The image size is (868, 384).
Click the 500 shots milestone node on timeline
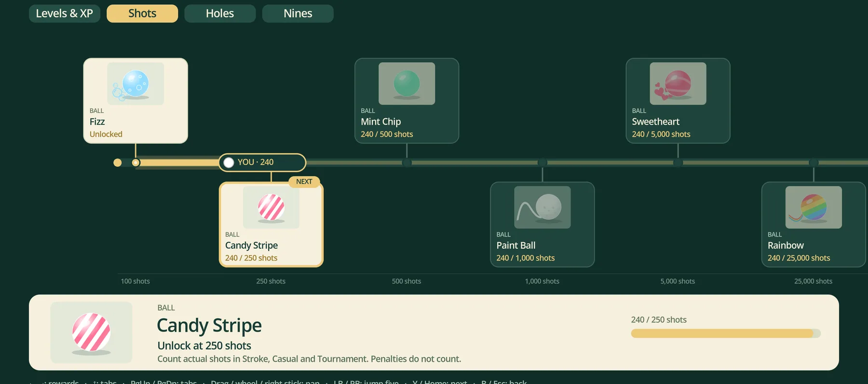407,163
